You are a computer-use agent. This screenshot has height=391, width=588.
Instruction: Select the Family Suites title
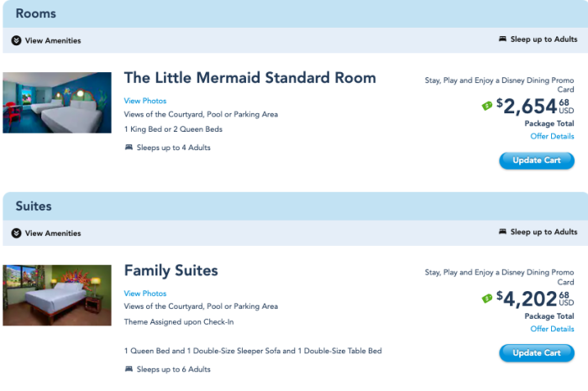pyautogui.click(x=171, y=271)
